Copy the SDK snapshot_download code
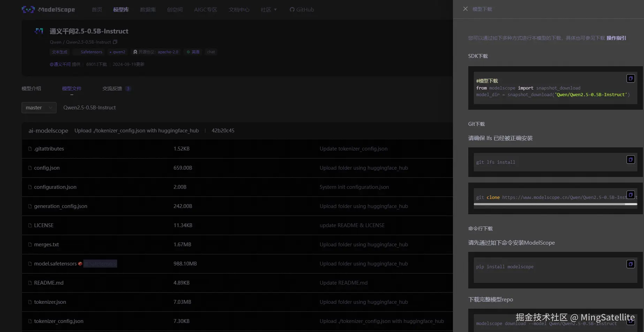This screenshot has width=644, height=332. (631, 78)
